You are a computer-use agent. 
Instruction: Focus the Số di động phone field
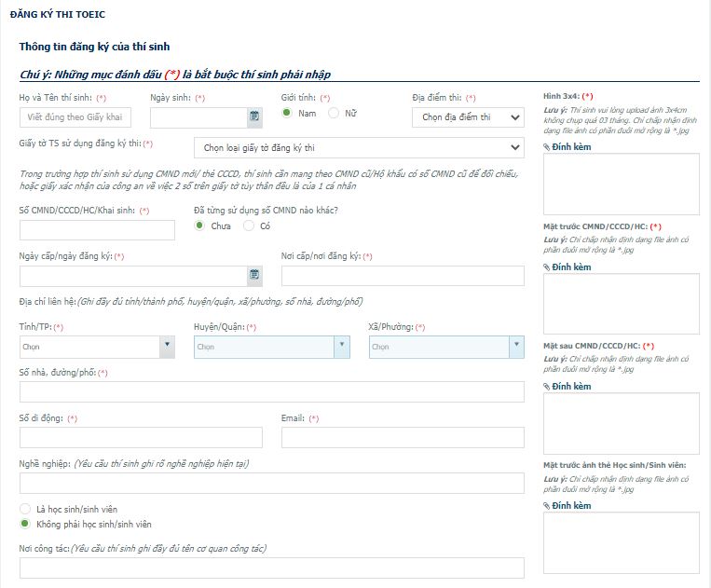click(x=141, y=438)
